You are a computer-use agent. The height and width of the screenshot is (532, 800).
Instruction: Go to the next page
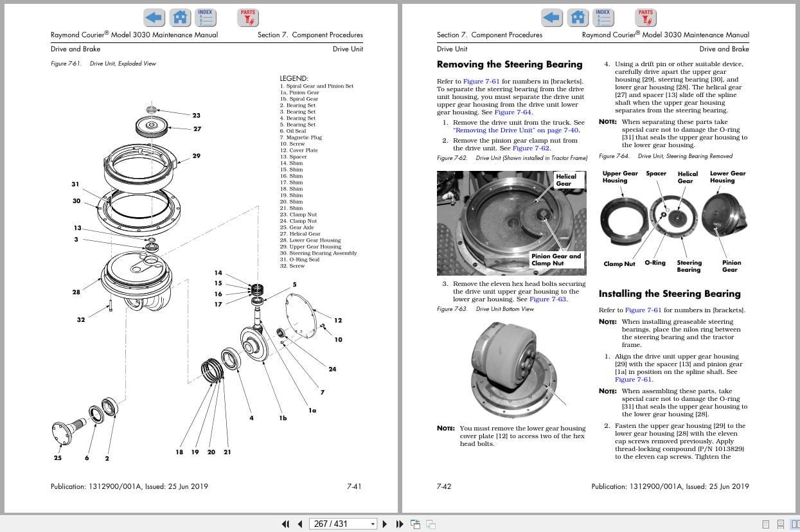385,524
